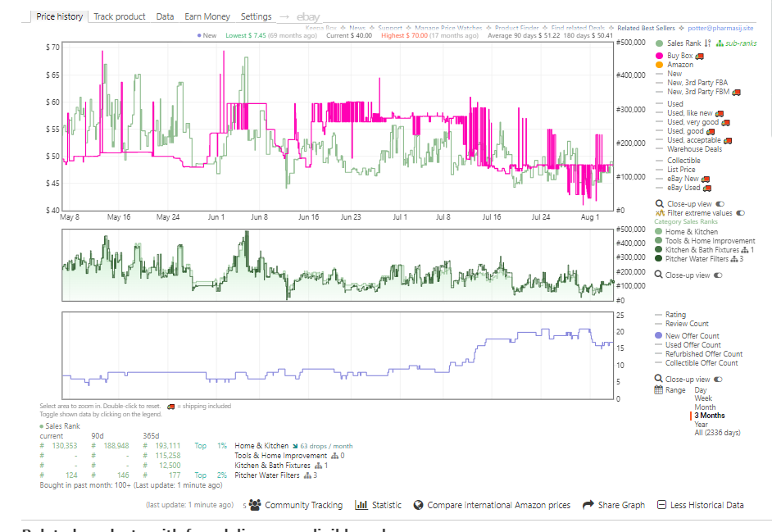Set range to Year
Image resolution: width=772 pixels, height=532 pixels.
click(x=701, y=424)
